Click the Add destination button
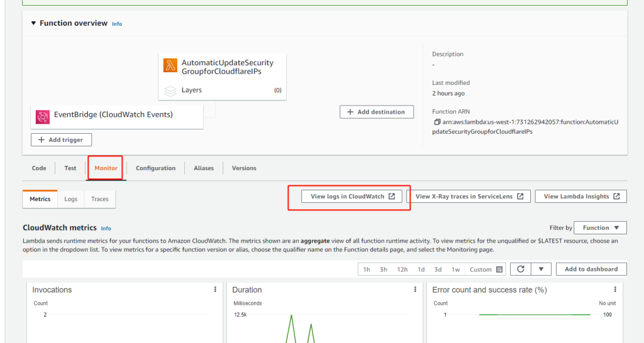Image resolution: width=644 pixels, height=343 pixels. (x=377, y=112)
